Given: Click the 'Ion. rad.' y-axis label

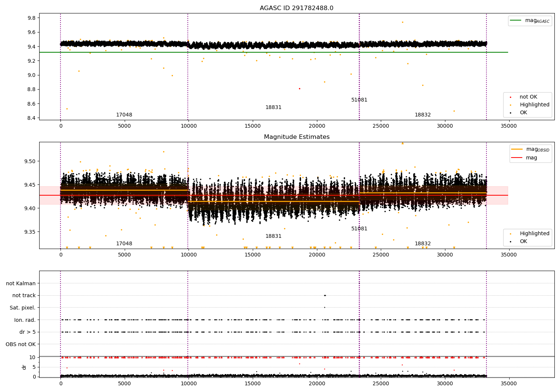Looking at the screenshot, I should 25,320.
